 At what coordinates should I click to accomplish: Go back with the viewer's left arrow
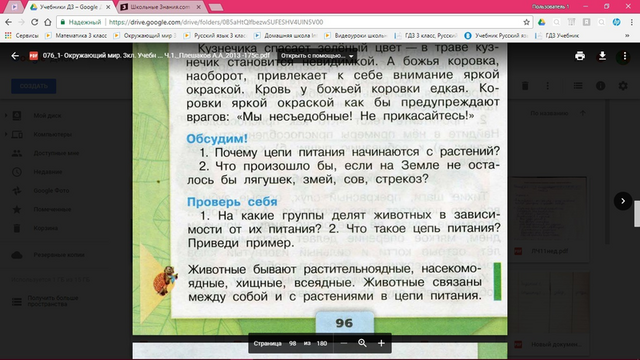15,56
